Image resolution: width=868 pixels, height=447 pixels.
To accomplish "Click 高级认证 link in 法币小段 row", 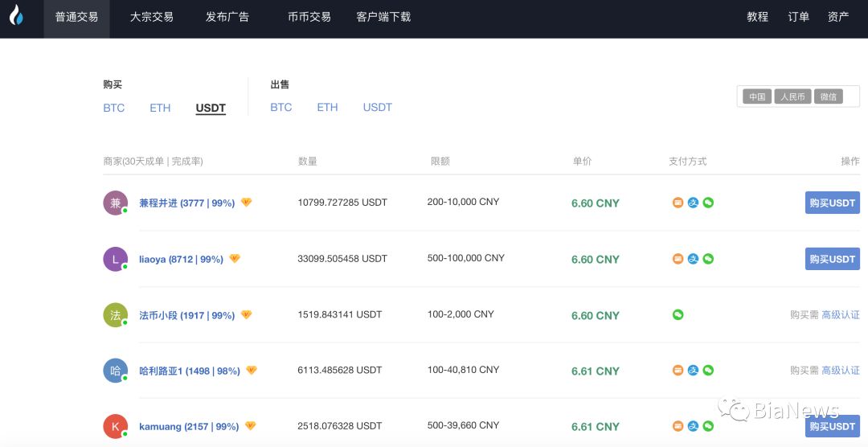I will (840, 315).
